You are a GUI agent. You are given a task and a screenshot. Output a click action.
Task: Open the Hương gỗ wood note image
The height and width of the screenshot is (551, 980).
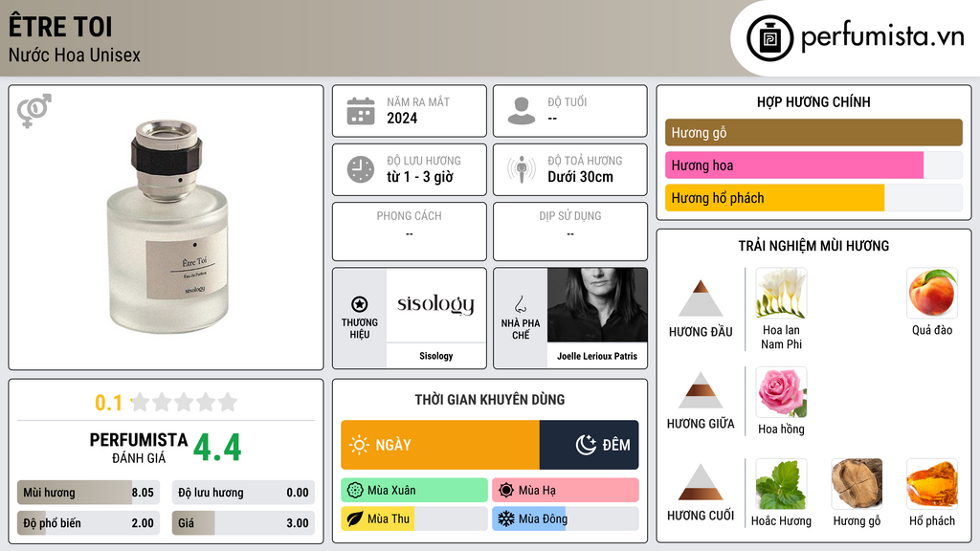click(x=857, y=484)
